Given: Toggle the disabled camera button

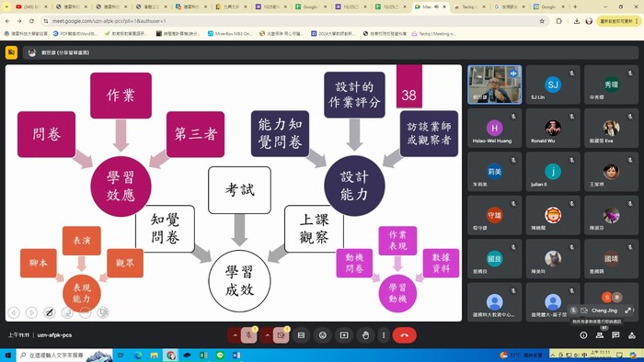Looking at the screenshot, I should (281, 335).
